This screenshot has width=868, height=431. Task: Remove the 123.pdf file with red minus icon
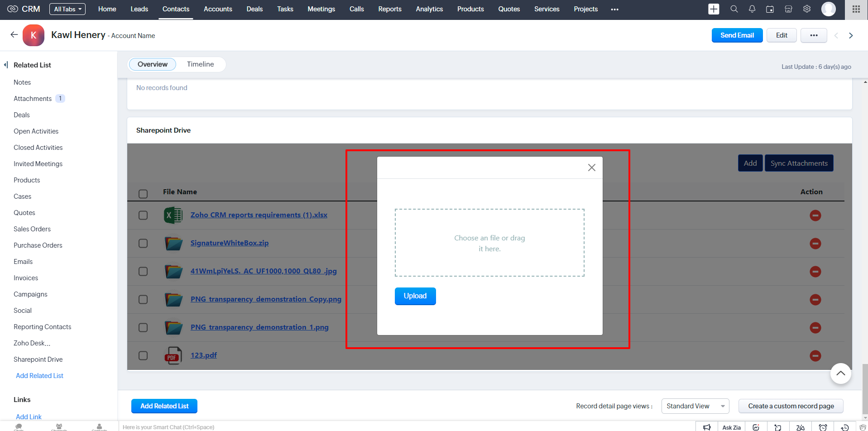[x=815, y=356]
